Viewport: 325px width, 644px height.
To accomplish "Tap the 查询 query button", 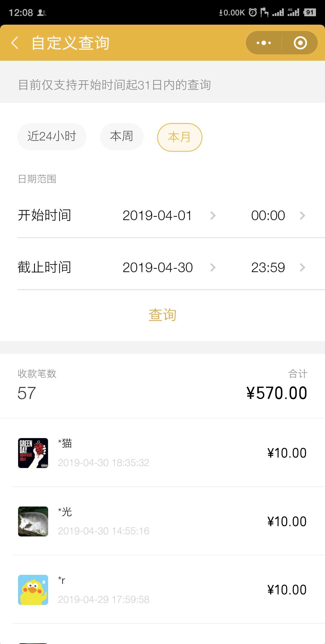I will coord(162,315).
